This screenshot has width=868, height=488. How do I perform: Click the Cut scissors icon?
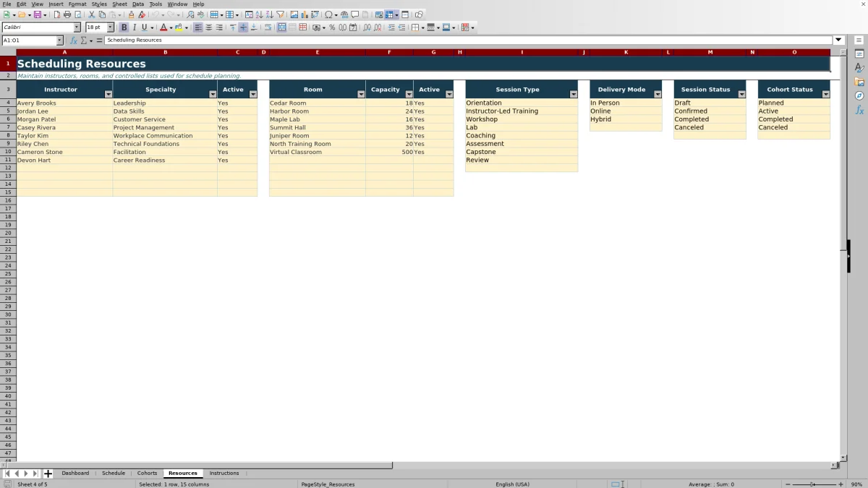point(92,14)
